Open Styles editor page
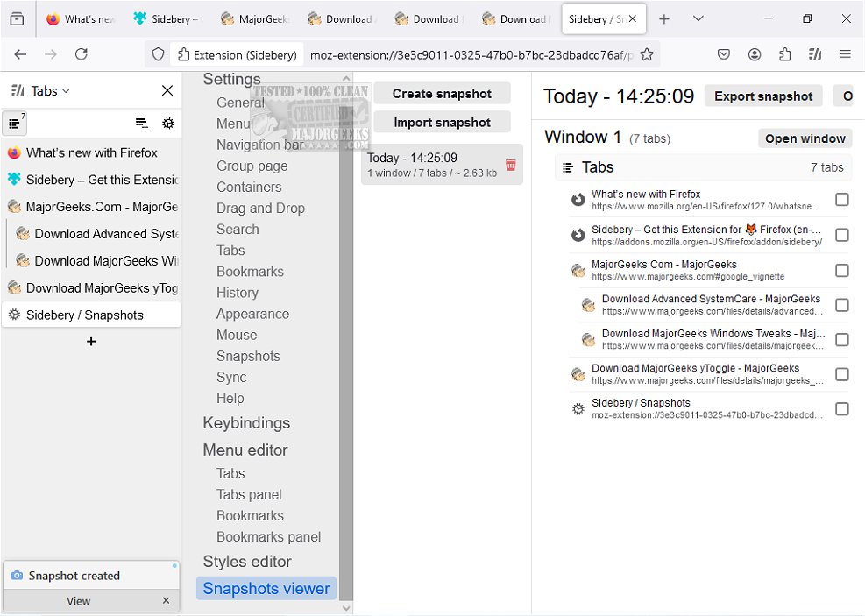Screen dimensions: 865x616 (x=246, y=562)
